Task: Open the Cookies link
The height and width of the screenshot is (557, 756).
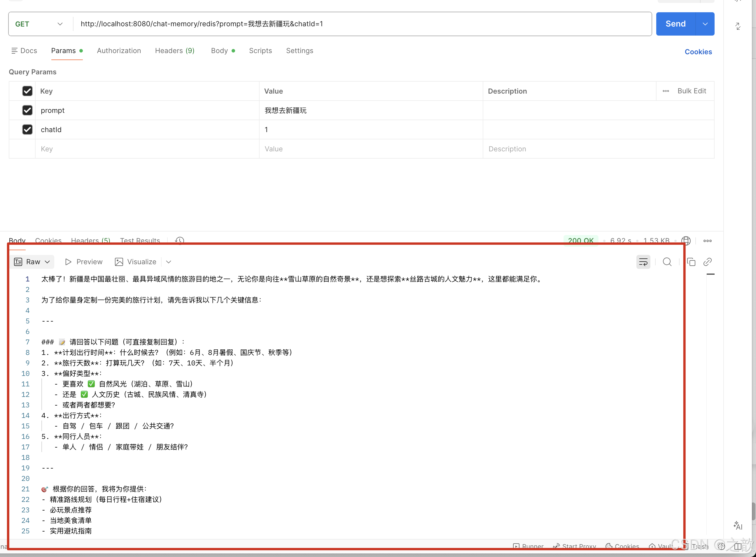Action: pyautogui.click(x=698, y=52)
